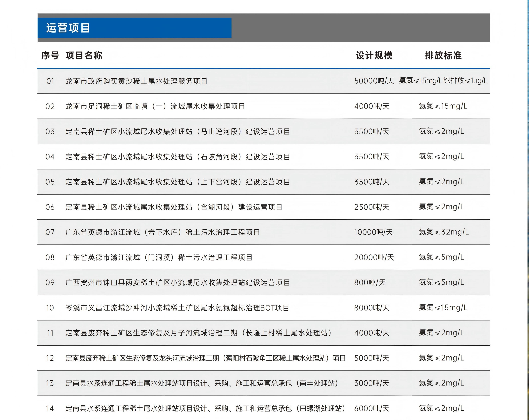Click the 上下营河段 project name
Viewport: 529px width, 420px height.
tap(178, 182)
